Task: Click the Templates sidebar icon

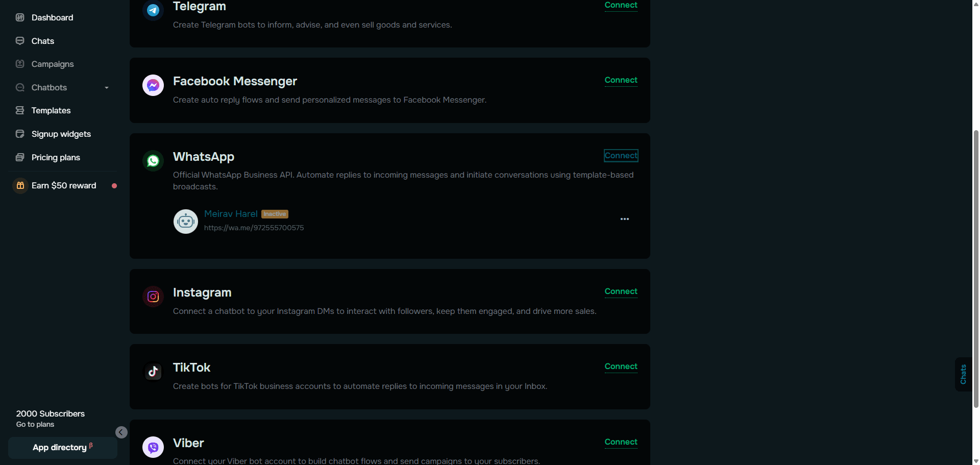Action: pos(20,110)
